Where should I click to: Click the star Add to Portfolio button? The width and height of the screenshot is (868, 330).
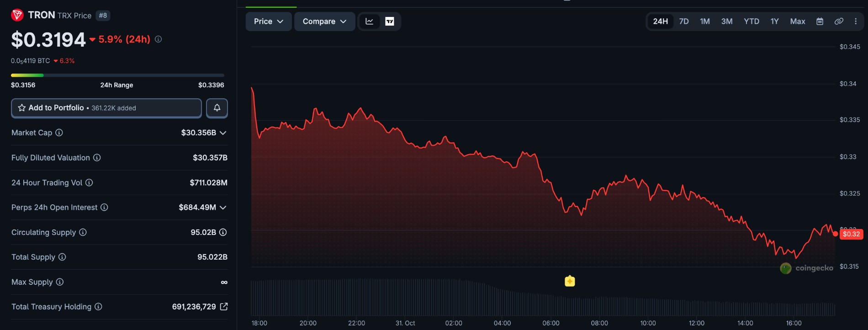coord(106,108)
